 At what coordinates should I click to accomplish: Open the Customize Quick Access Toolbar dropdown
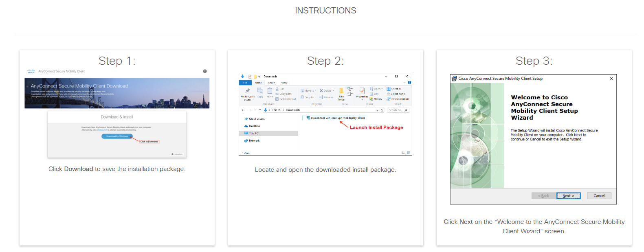pyautogui.click(x=259, y=77)
